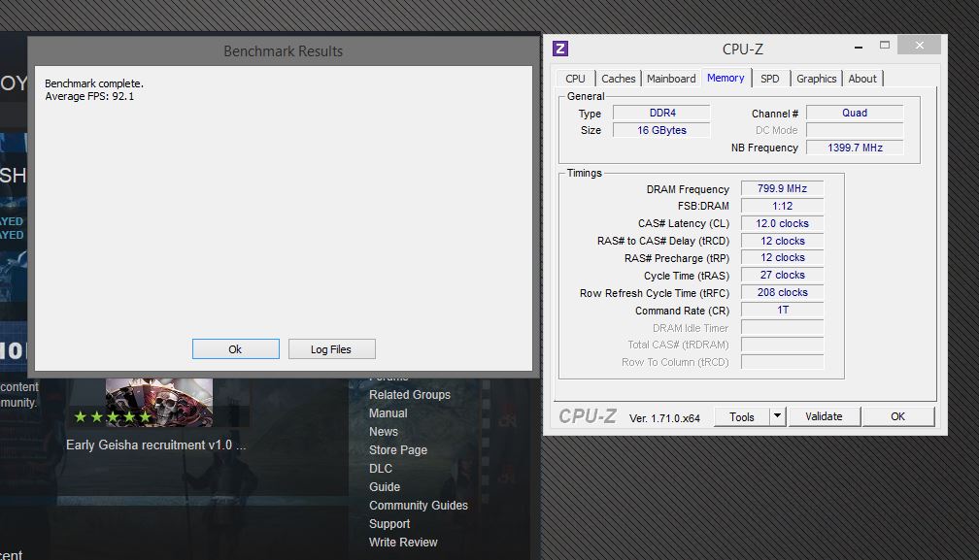The width and height of the screenshot is (979, 560).
Task: Switch to the SPD tab
Action: click(x=770, y=79)
